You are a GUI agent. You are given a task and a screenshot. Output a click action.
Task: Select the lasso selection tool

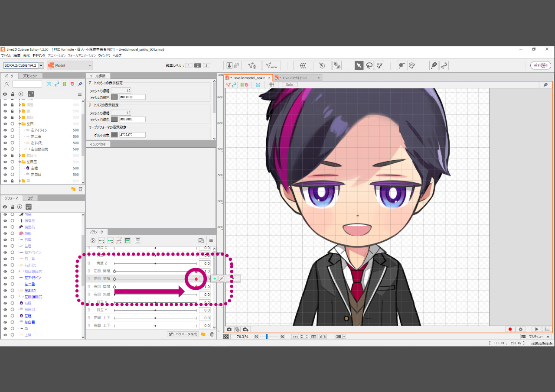click(x=369, y=65)
